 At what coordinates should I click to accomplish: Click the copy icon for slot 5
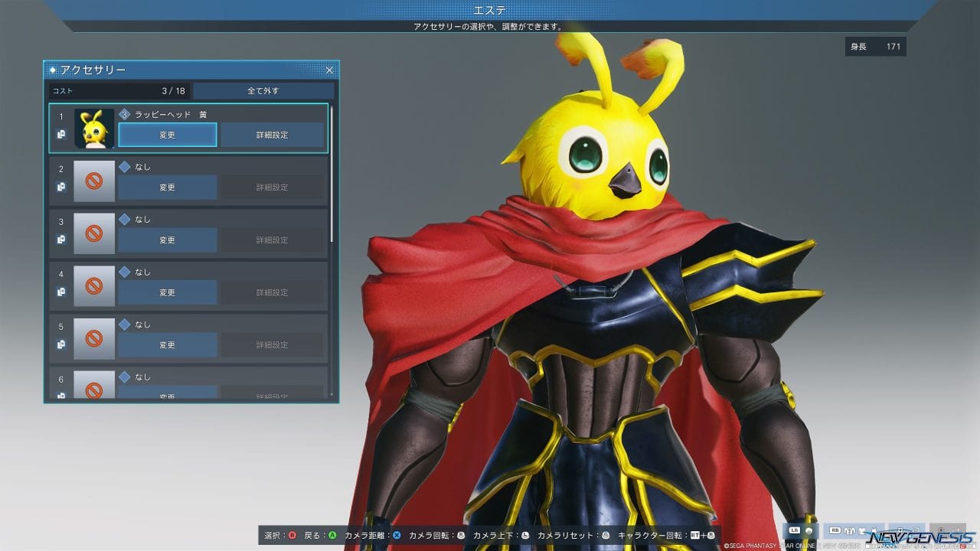(x=61, y=344)
